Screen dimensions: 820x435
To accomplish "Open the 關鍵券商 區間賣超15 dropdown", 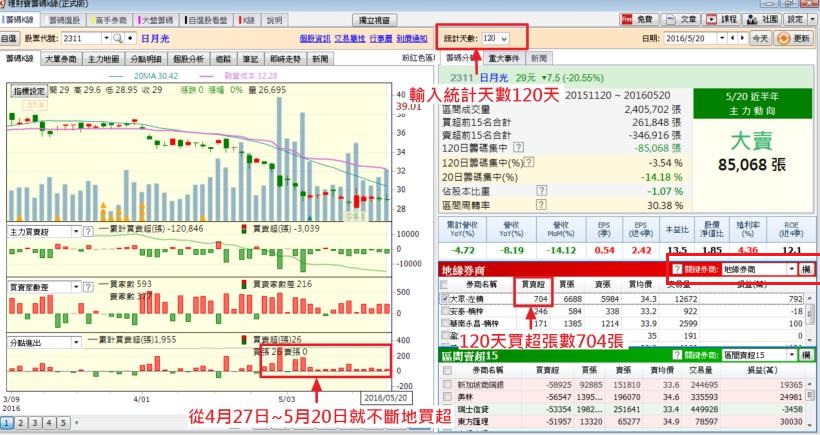I will pyautogui.click(x=792, y=355).
